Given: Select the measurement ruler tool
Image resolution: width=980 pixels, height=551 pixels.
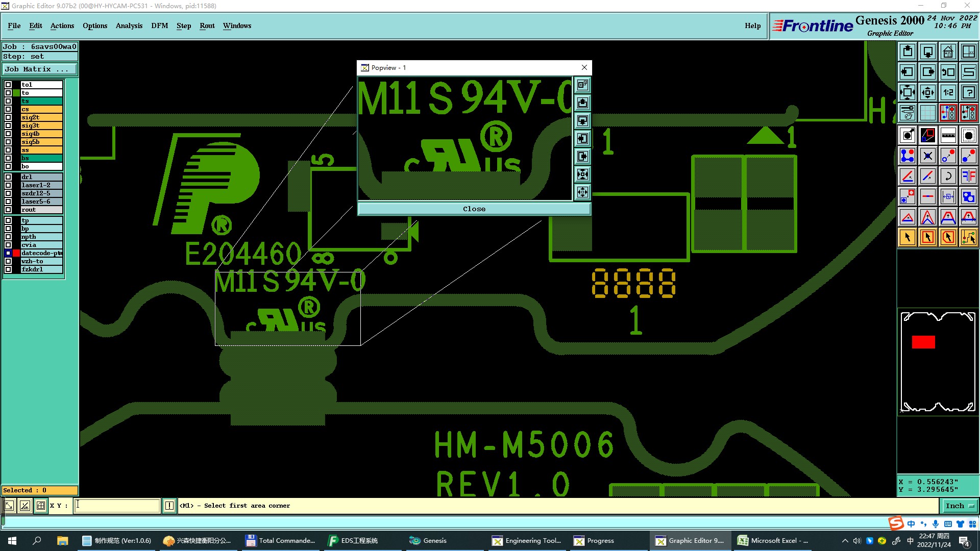Looking at the screenshot, I should (x=948, y=135).
